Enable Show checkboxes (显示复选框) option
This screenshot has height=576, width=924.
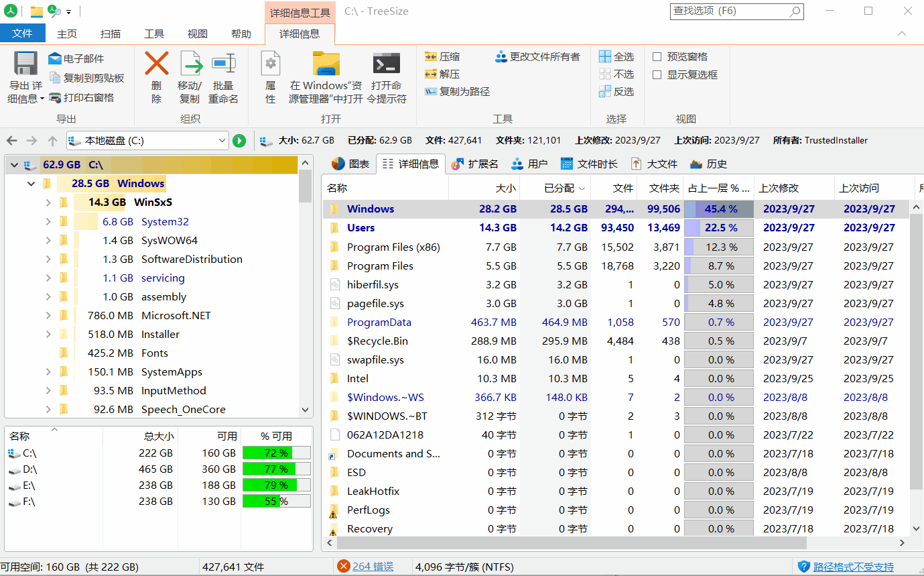tap(657, 75)
